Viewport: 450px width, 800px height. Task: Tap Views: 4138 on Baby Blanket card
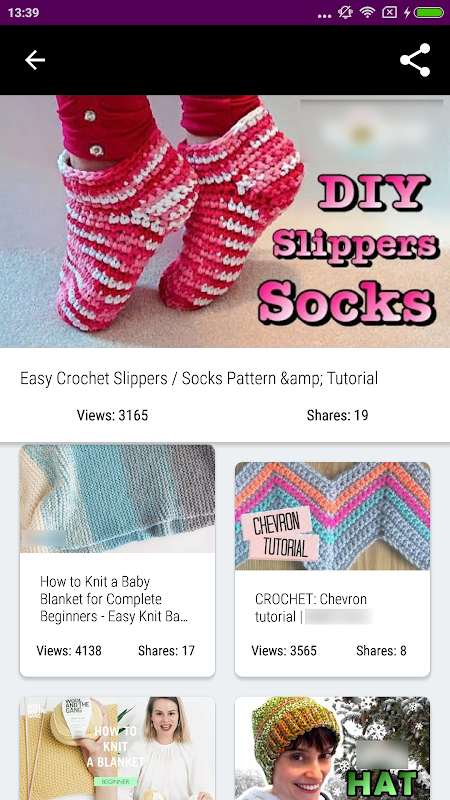69,651
